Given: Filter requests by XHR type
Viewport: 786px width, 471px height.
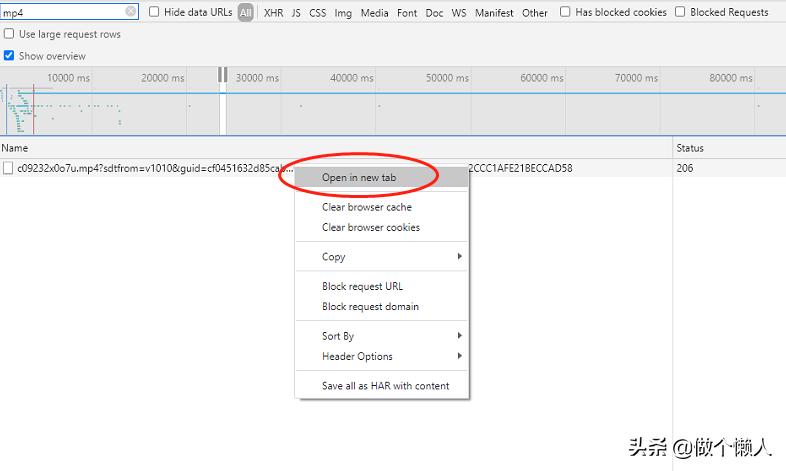Looking at the screenshot, I should point(273,13).
